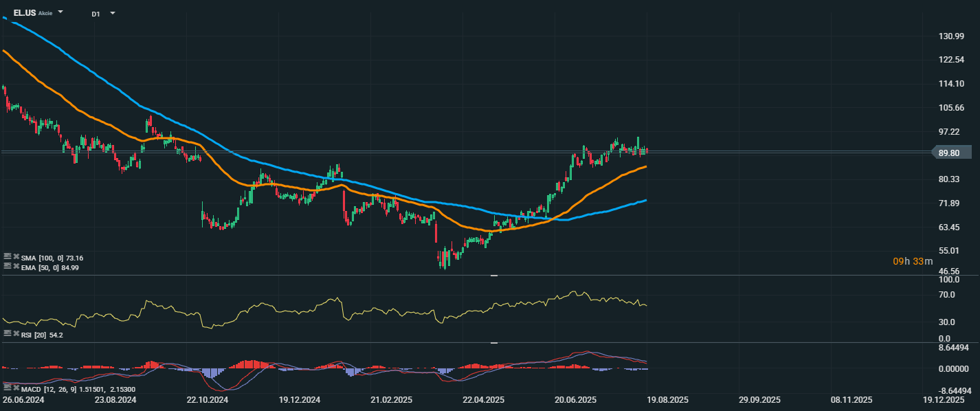Click the 19.08.2025 date on time axis
The height and width of the screenshot is (411, 980).
pos(667,399)
